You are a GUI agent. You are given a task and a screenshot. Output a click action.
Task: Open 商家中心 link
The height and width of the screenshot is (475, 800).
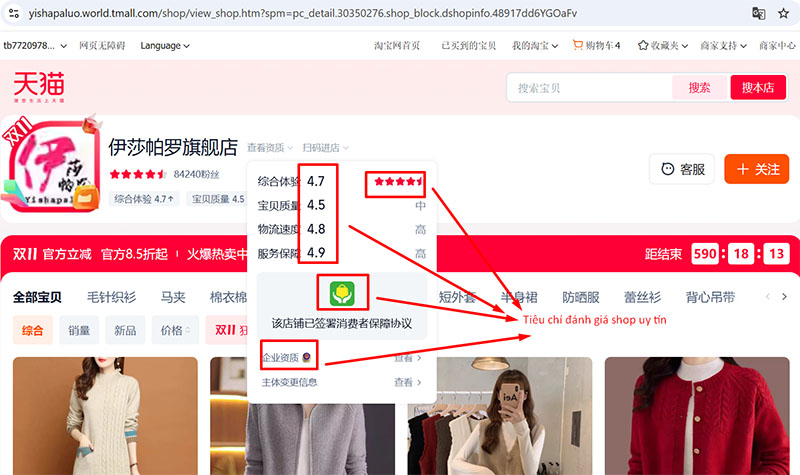coord(777,45)
